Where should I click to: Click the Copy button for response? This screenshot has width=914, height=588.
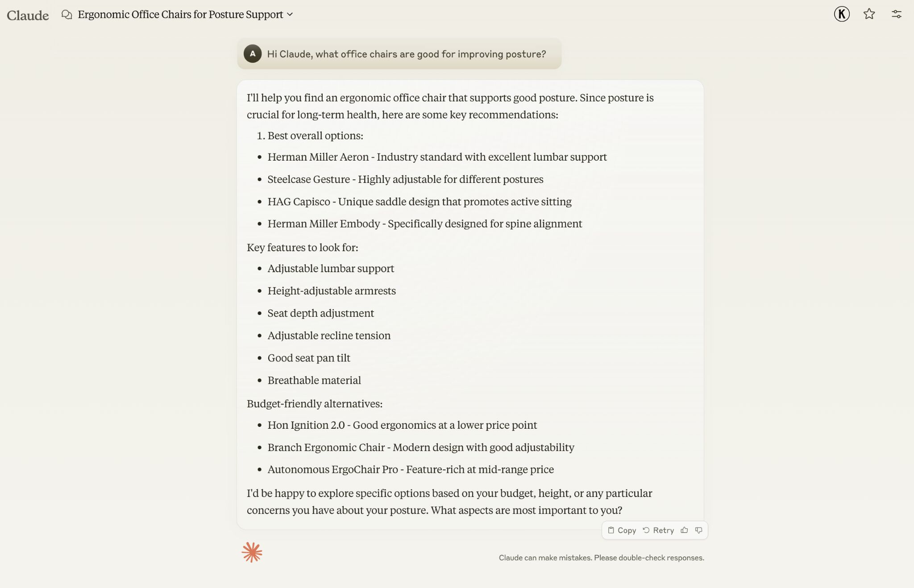point(621,530)
